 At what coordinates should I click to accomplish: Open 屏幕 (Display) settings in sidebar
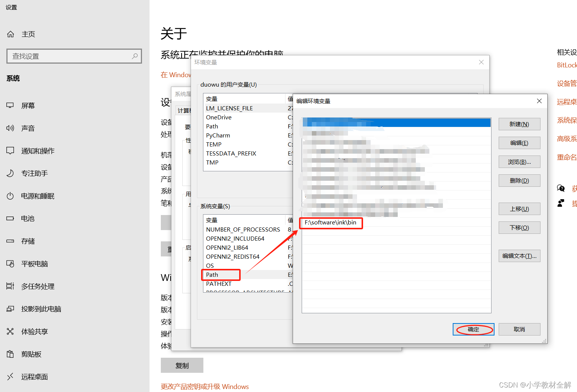tap(28, 105)
